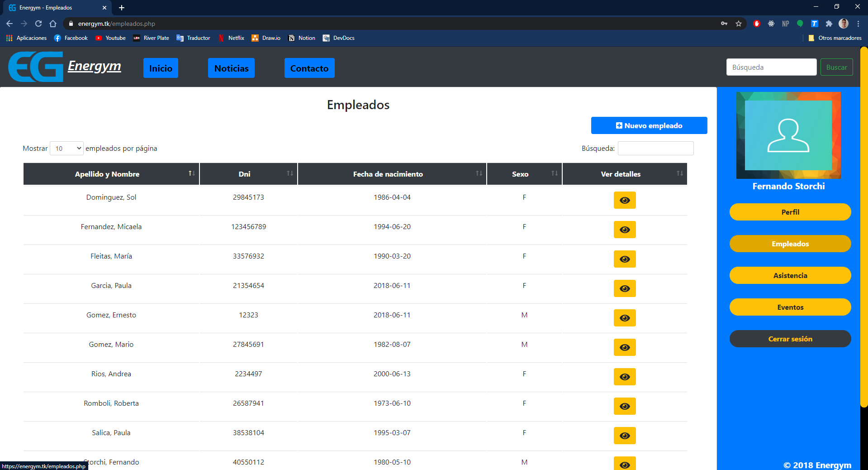Open the Chrome menu
868x470 pixels.
[858, 24]
